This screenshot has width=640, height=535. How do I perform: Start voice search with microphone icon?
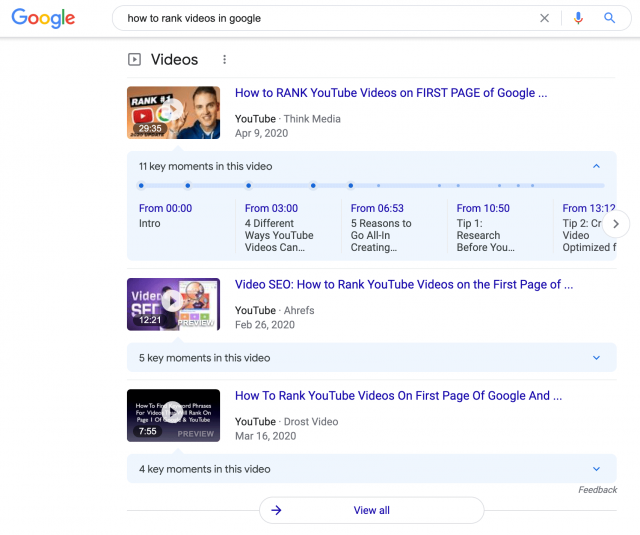[578, 18]
